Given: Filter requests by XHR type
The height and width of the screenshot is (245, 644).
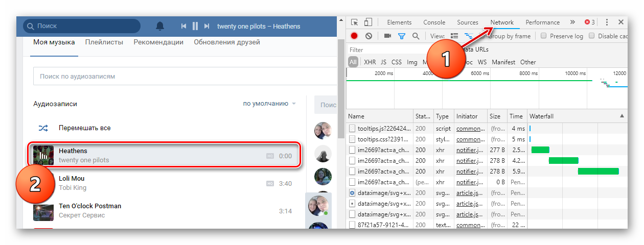Looking at the screenshot, I should pos(370,62).
